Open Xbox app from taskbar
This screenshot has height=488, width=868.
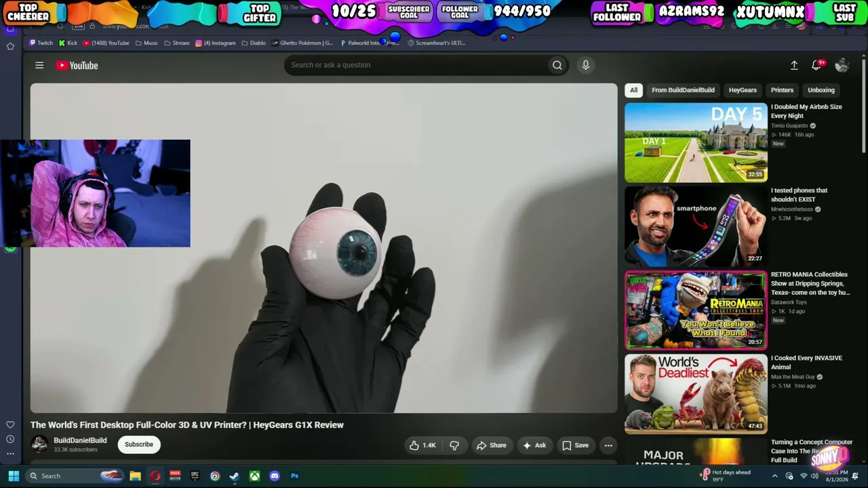point(254,476)
